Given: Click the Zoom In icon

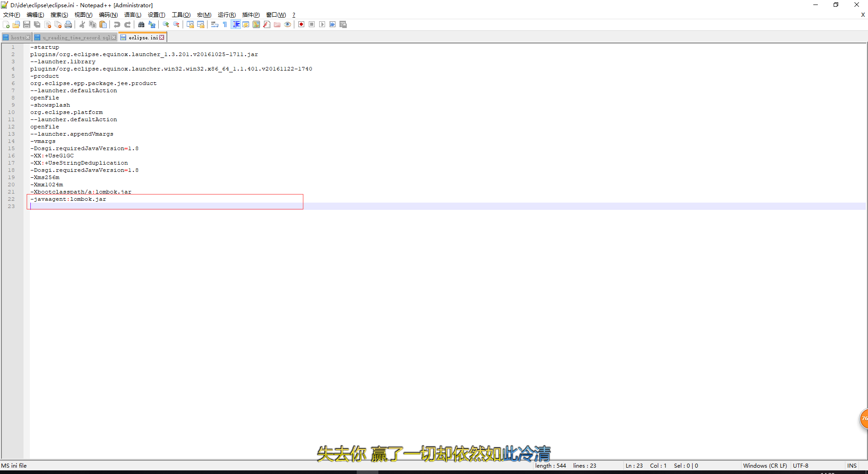Looking at the screenshot, I should coord(166,24).
